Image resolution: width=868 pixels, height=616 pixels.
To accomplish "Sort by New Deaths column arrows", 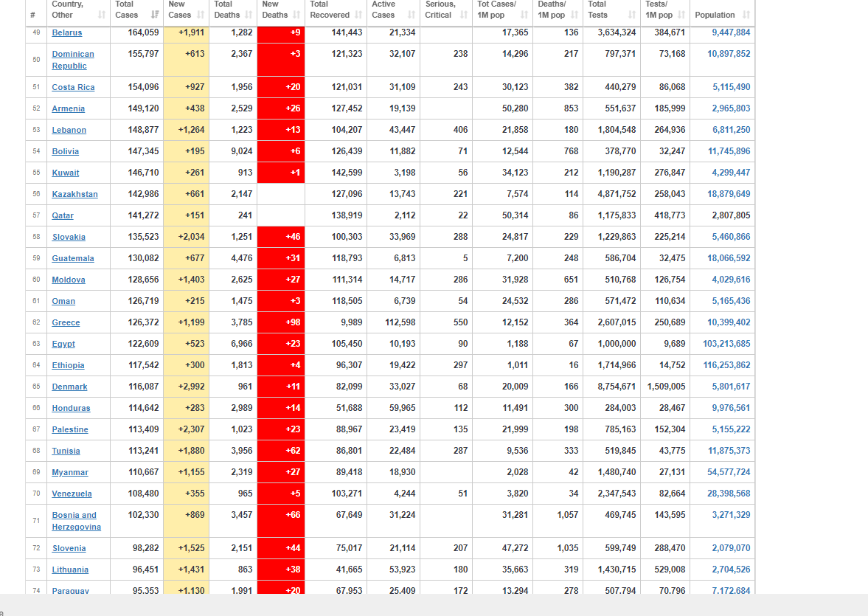I will click(x=296, y=15).
